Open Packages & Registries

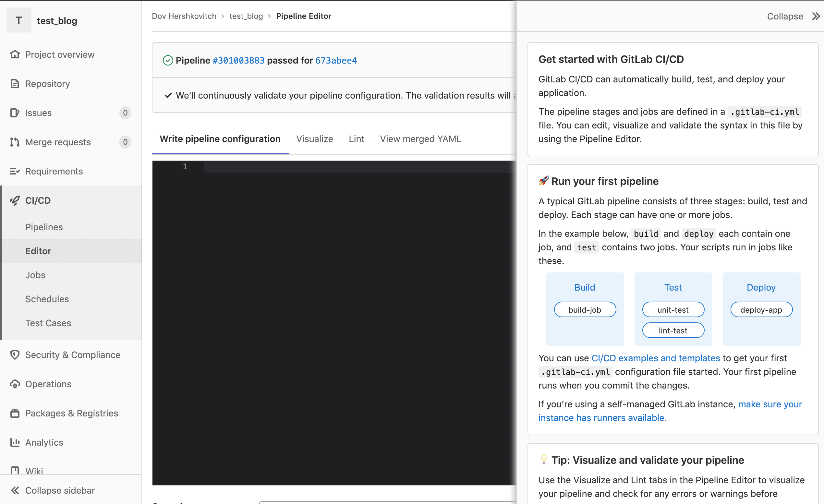pos(72,413)
